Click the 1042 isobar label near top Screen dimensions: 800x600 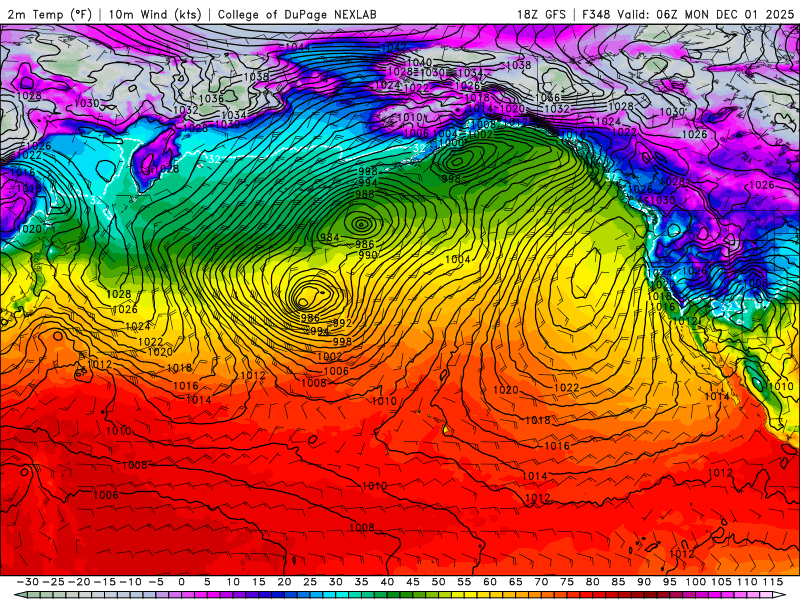pos(394,47)
